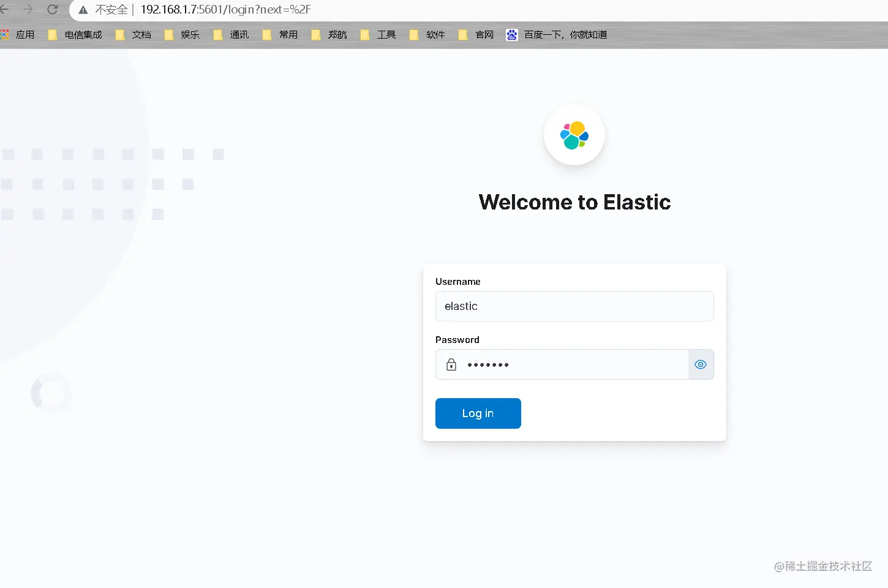Click the Log in button

pos(478,413)
